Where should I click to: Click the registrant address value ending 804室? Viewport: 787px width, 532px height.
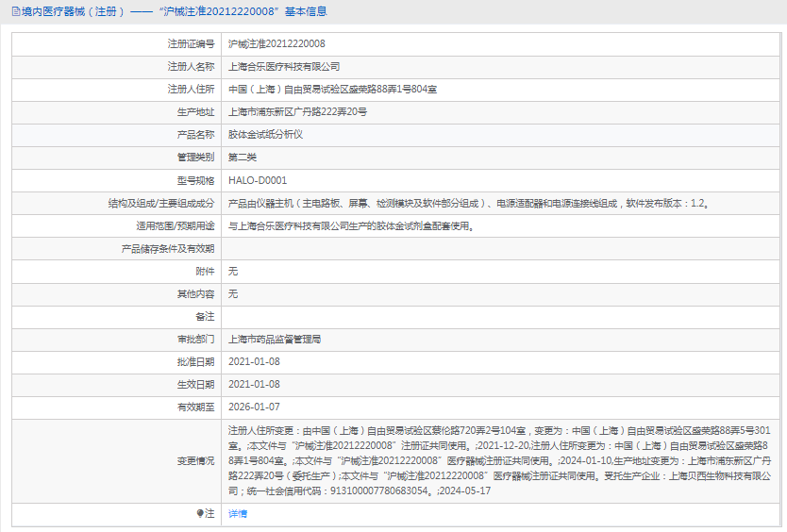click(x=332, y=90)
